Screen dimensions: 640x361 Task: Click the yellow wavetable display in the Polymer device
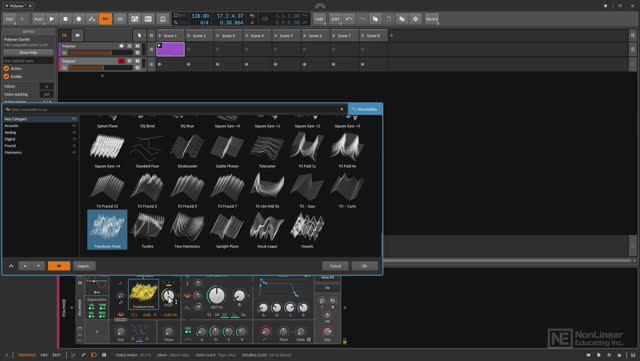(x=144, y=293)
